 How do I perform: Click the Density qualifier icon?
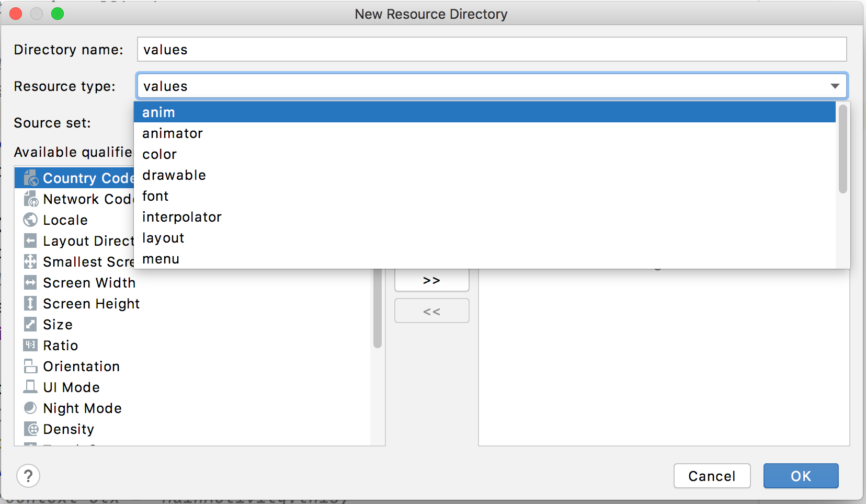point(30,429)
